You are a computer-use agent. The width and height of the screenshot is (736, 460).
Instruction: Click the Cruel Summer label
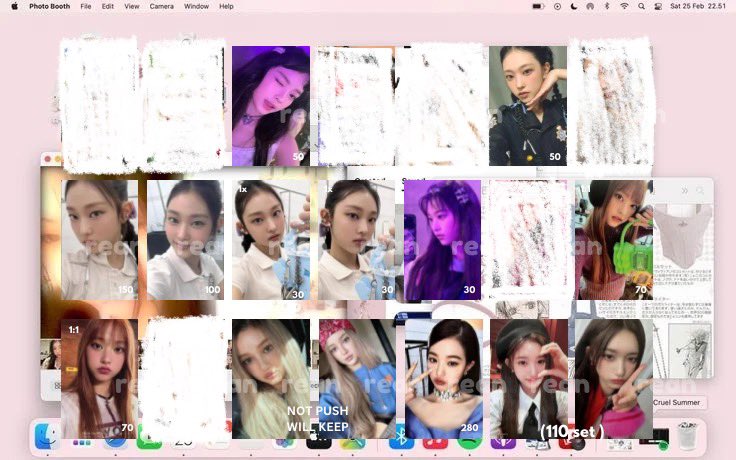pyautogui.click(x=676, y=402)
